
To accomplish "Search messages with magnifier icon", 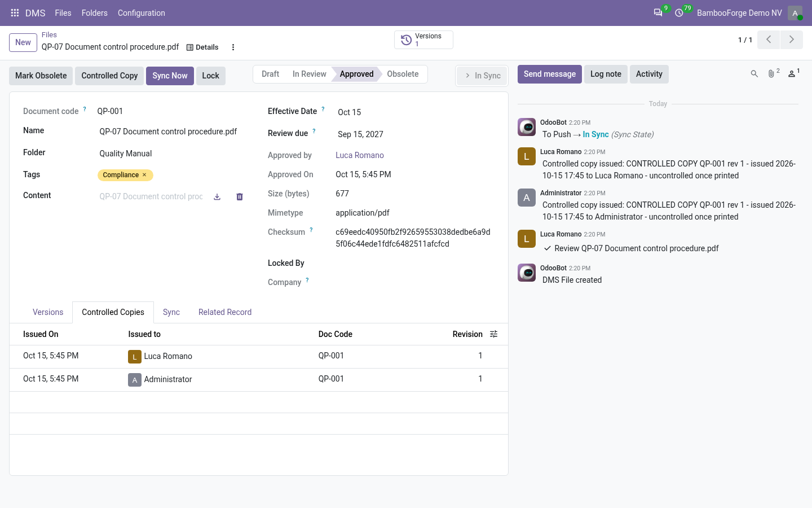I will tap(754, 74).
